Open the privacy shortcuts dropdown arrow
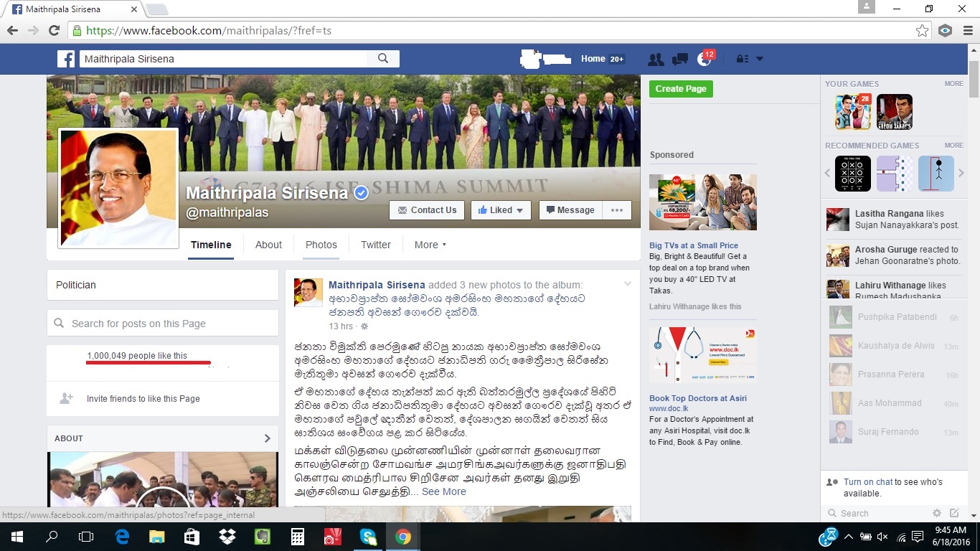The height and width of the screenshot is (551, 980). [760, 59]
